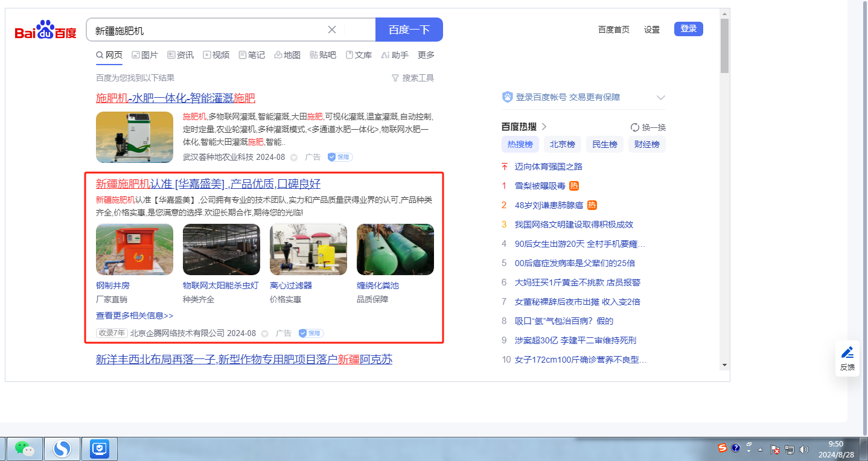Click the shield icon beside 登录百度帐号
Image resolution: width=868 pixels, height=461 pixels.
click(507, 97)
